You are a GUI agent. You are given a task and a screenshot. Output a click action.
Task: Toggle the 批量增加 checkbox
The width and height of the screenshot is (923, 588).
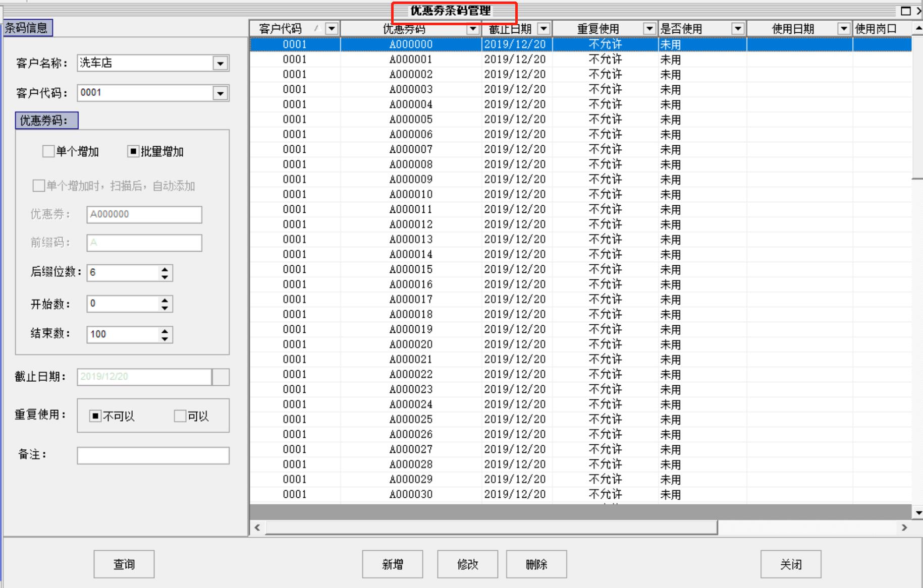(133, 151)
